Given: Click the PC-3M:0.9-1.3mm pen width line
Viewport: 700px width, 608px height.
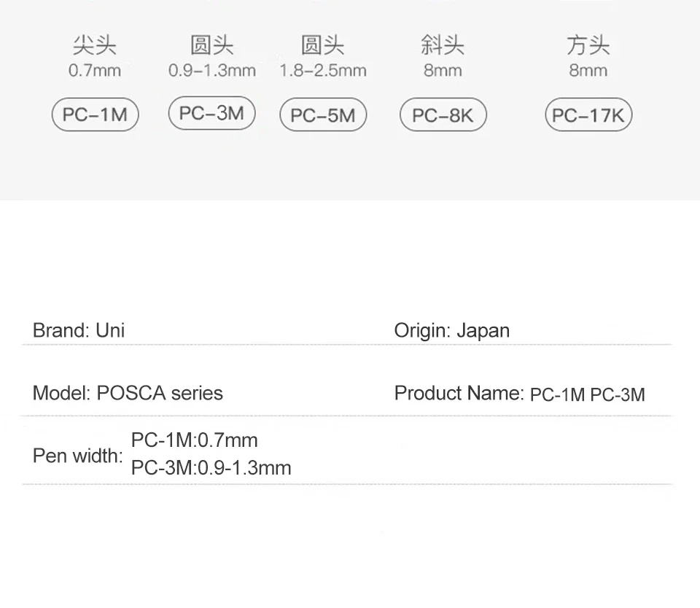Looking at the screenshot, I should [x=211, y=467].
